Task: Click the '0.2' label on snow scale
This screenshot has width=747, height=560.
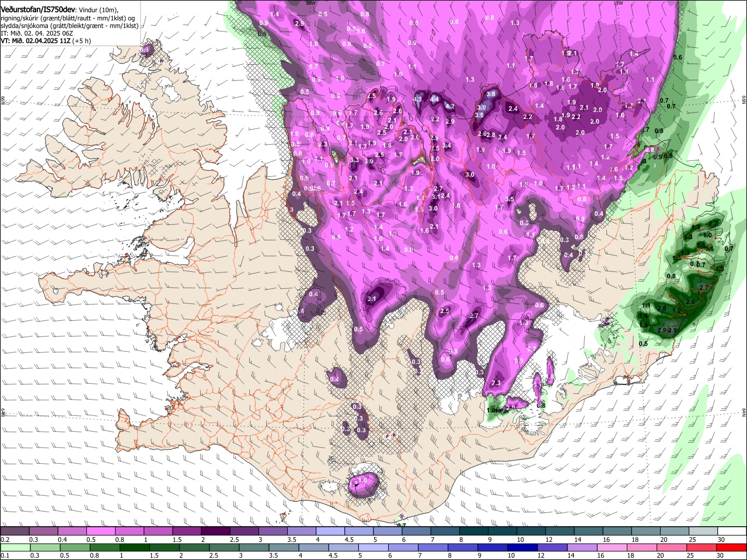Action: (x=5, y=540)
